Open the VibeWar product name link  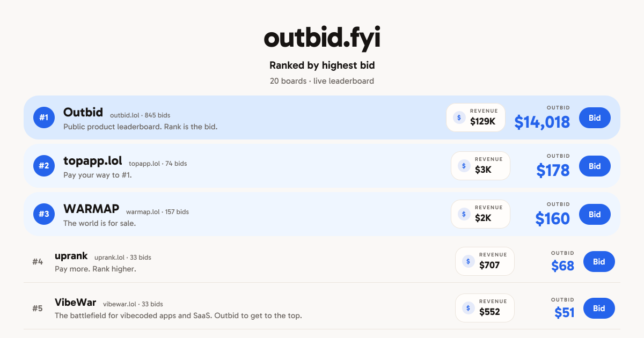click(x=76, y=303)
